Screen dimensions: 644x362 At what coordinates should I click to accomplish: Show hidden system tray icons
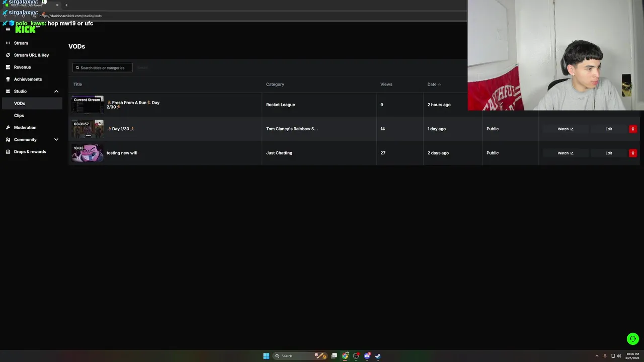coord(597,356)
